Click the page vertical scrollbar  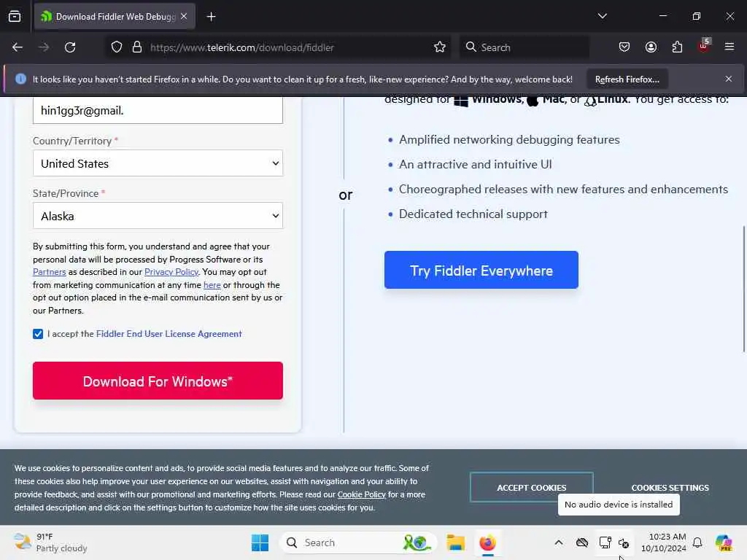click(x=743, y=289)
